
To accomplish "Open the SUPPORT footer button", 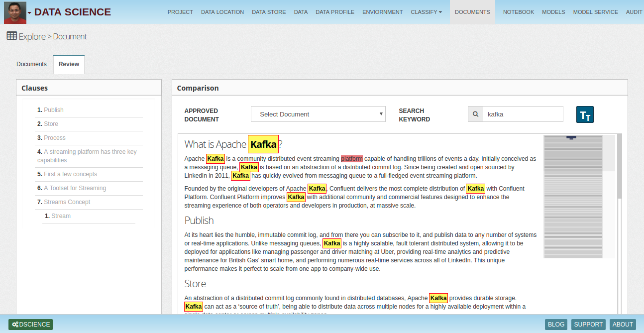I will point(588,325).
